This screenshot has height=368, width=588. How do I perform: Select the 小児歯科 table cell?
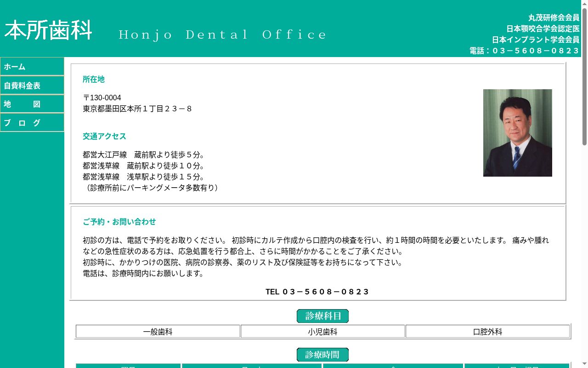(322, 332)
